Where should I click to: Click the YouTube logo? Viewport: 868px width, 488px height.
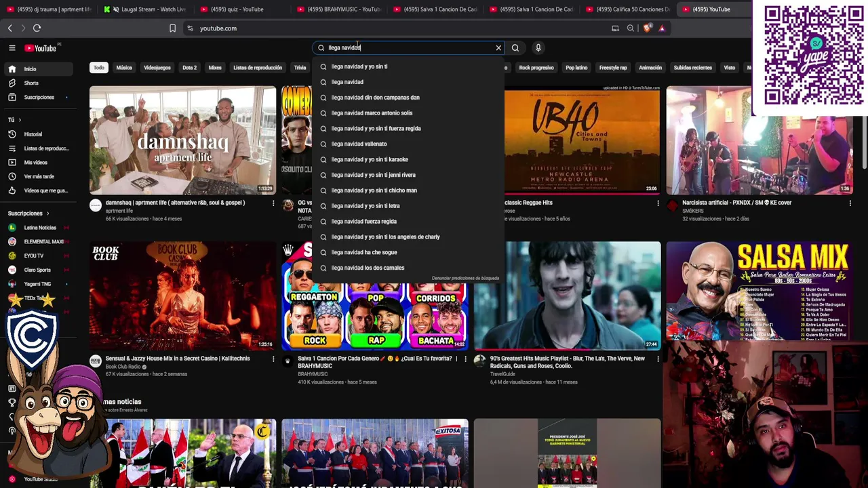(x=41, y=48)
